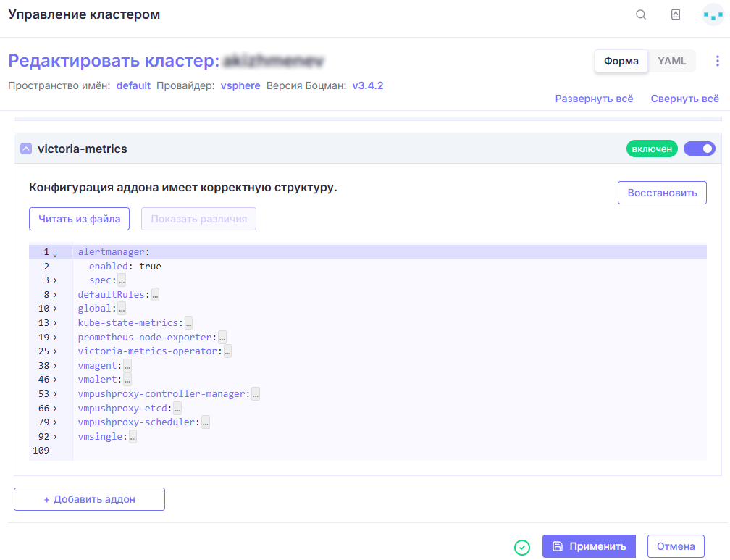Click the folded ellipsis after spec:
The image size is (730, 560).
tap(122, 280)
